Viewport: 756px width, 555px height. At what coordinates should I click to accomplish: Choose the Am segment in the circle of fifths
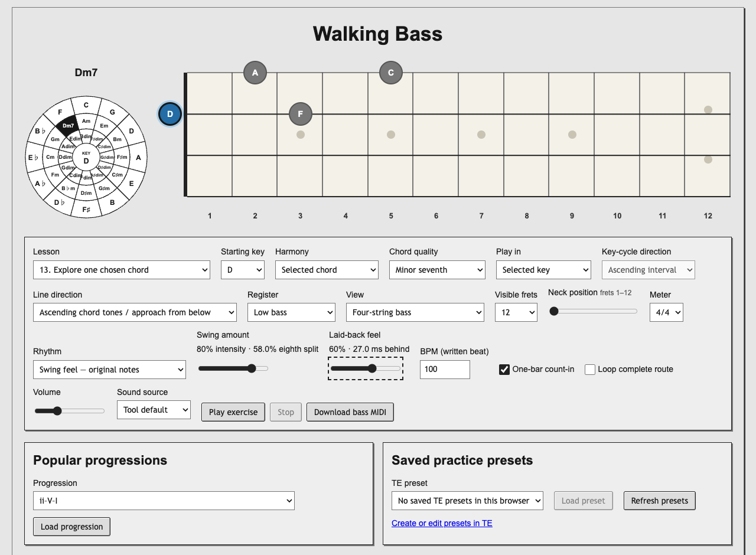[86, 121]
